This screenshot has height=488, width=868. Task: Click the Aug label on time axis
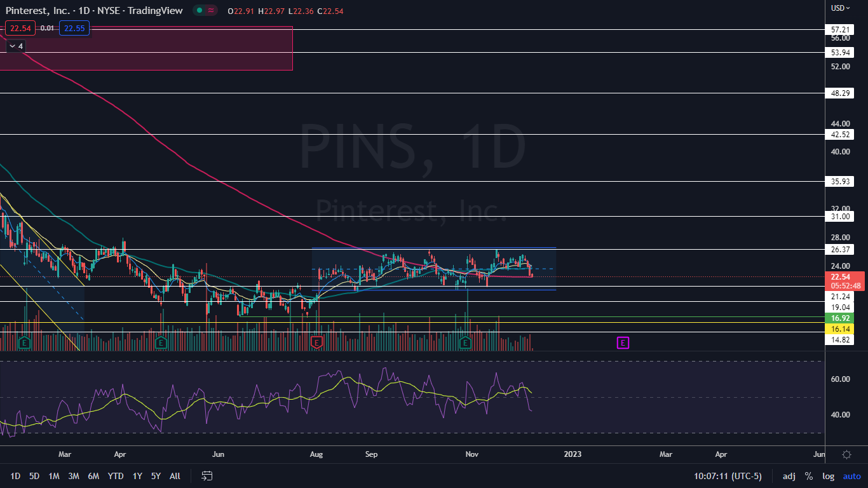(x=315, y=454)
